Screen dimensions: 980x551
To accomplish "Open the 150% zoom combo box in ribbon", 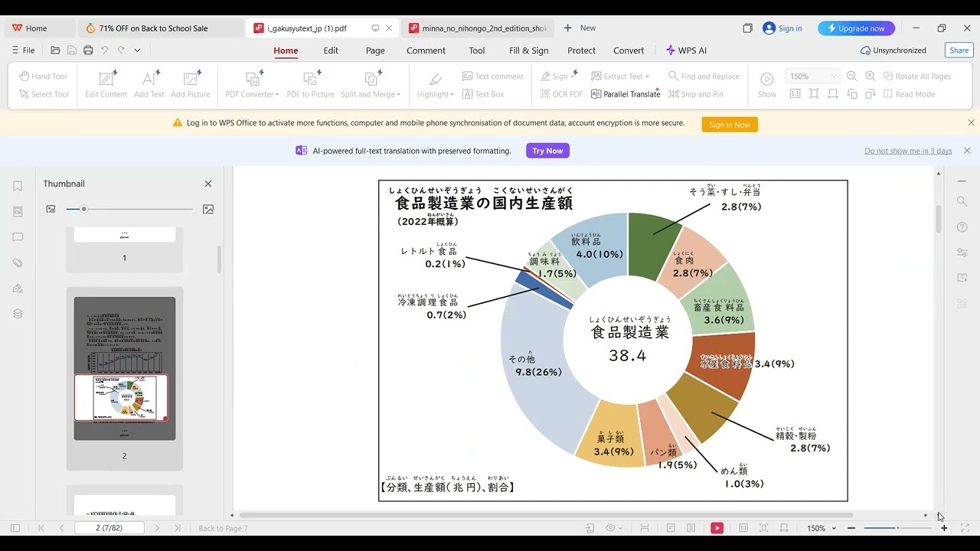I will pyautogui.click(x=813, y=77).
